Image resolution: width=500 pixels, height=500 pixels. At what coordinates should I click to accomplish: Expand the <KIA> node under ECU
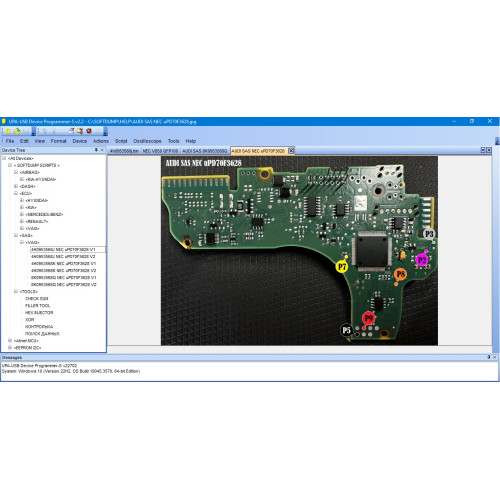point(22,207)
